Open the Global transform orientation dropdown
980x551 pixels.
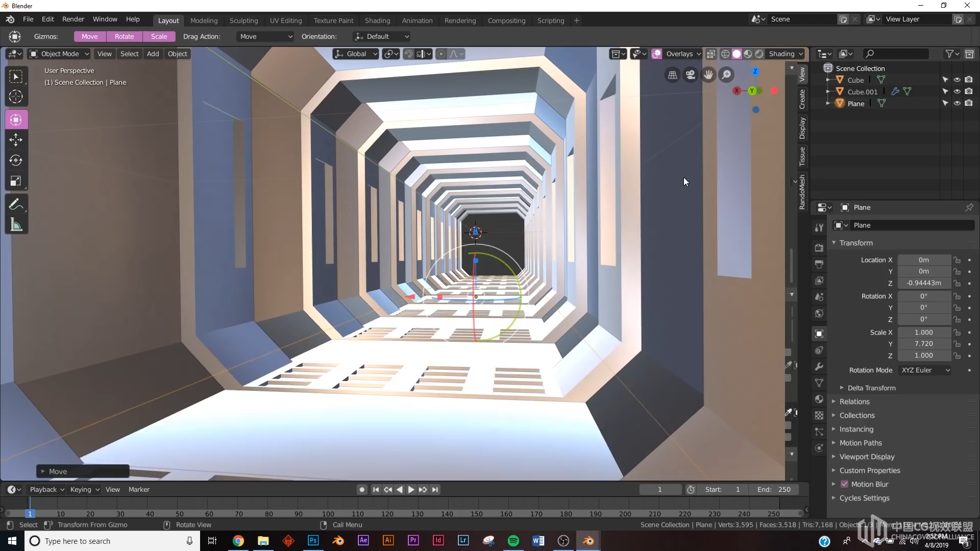pos(356,54)
